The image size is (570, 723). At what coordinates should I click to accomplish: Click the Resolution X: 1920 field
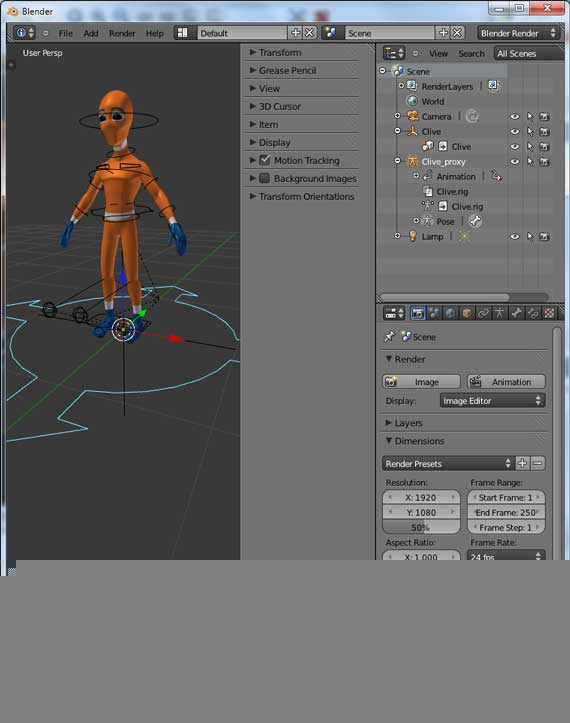(421, 497)
